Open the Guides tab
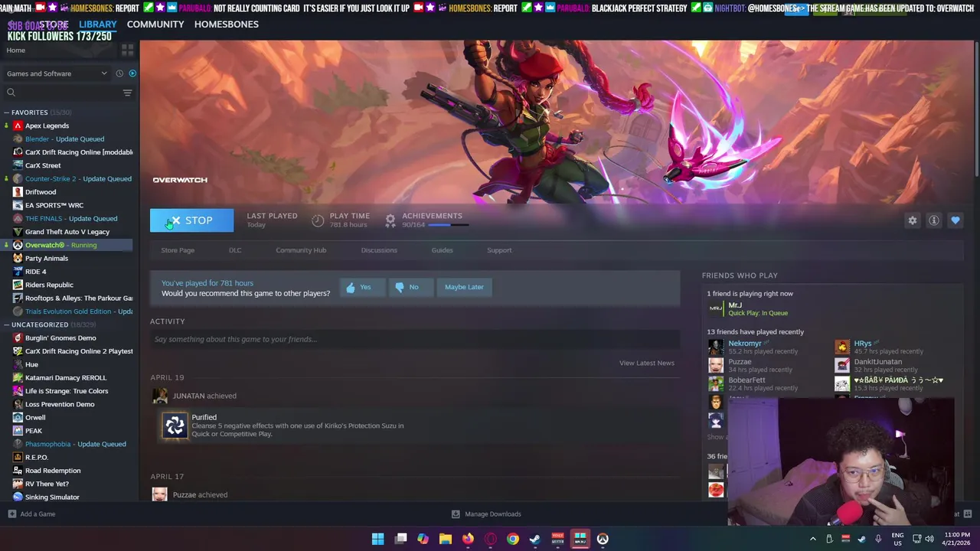This screenshot has width=980, height=551. 442,250
